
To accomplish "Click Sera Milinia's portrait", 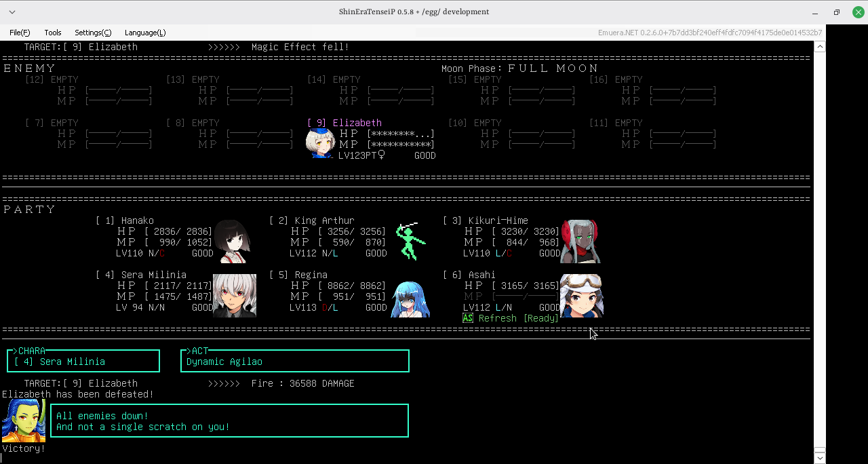I will (x=235, y=296).
